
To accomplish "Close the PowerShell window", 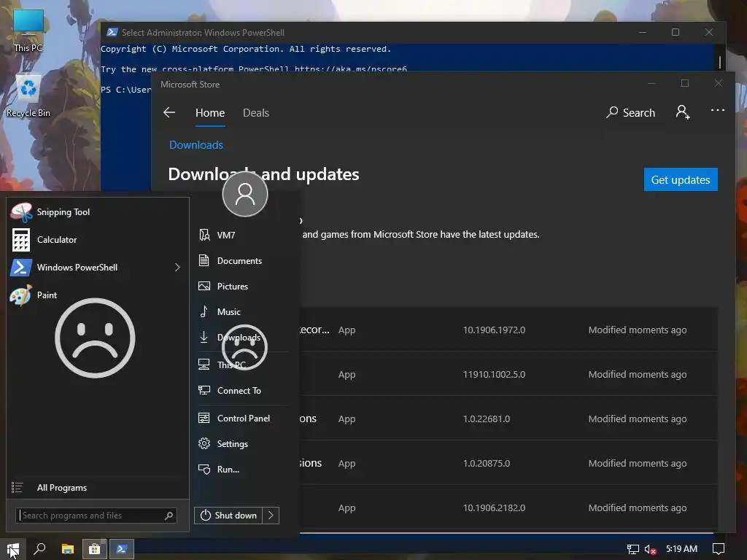I will click(x=709, y=32).
